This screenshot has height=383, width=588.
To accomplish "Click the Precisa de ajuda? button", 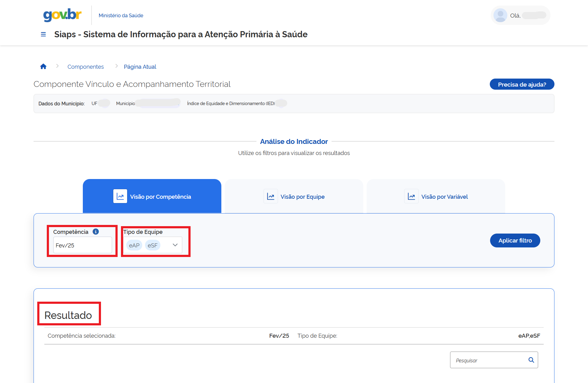I will [522, 84].
